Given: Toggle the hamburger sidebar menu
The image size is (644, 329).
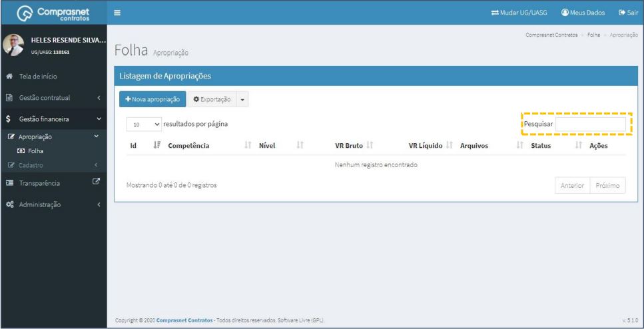Looking at the screenshot, I should tap(117, 13).
